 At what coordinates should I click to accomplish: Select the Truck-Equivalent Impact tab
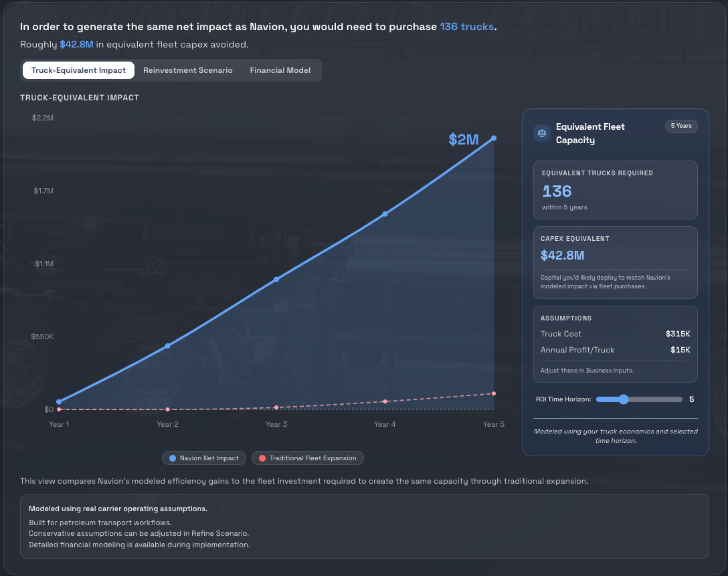click(78, 70)
